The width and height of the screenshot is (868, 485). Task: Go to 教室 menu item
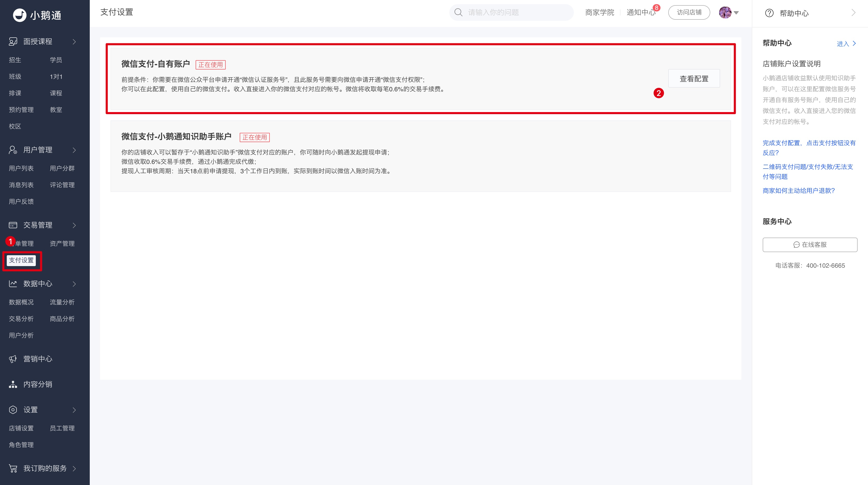[56, 110]
